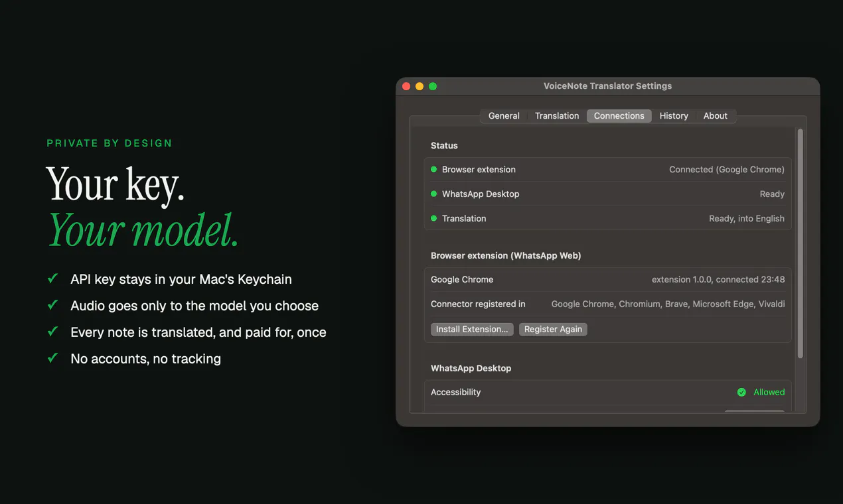This screenshot has width=843, height=504.
Task: Click the checkmark beside No accounts, no tracking
Action: (x=52, y=358)
